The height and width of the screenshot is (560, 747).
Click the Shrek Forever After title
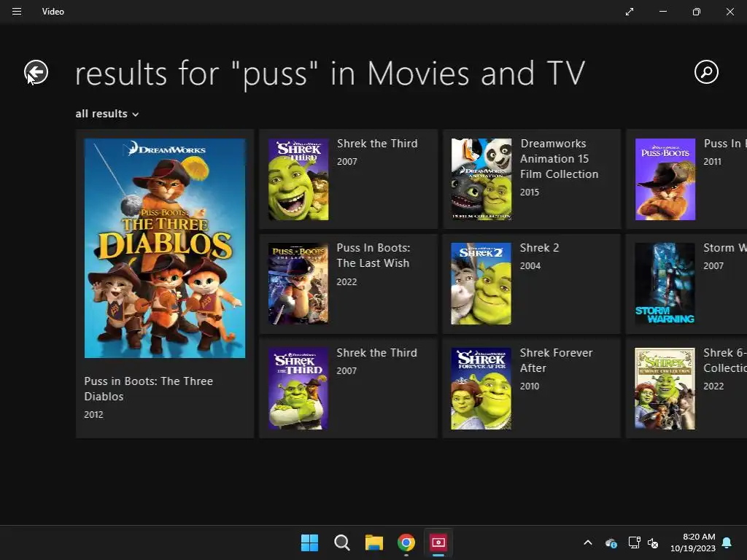click(556, 360)
